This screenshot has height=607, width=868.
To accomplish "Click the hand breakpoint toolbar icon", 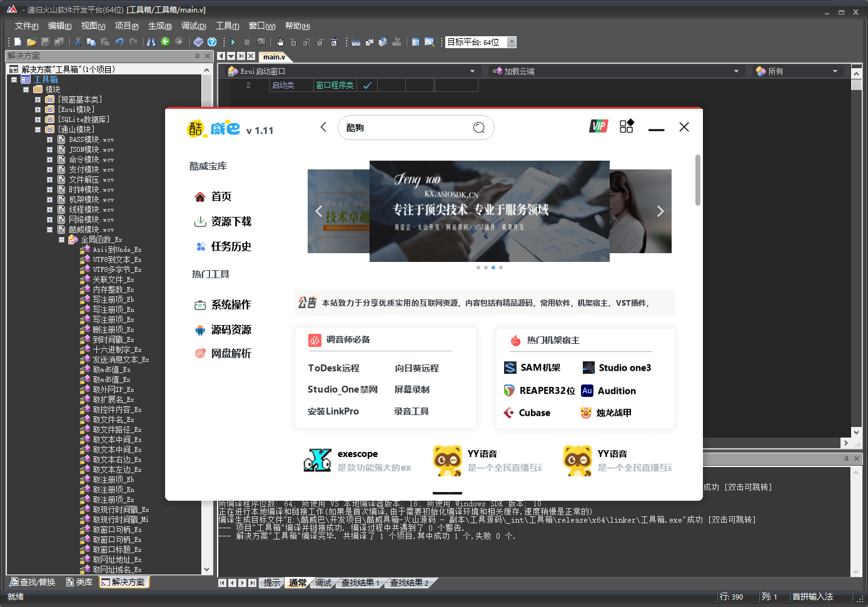I will click(280, 42).
